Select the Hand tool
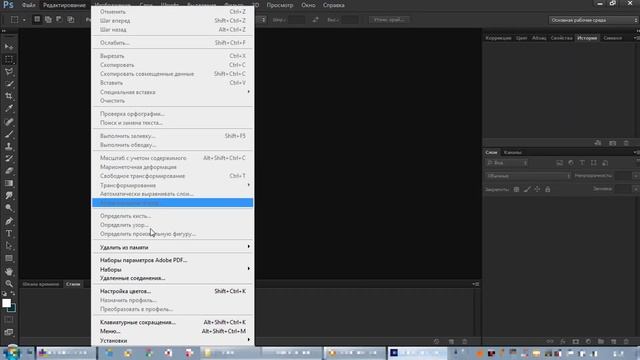This screenshot has height=360, width=640. click(9, 271)
